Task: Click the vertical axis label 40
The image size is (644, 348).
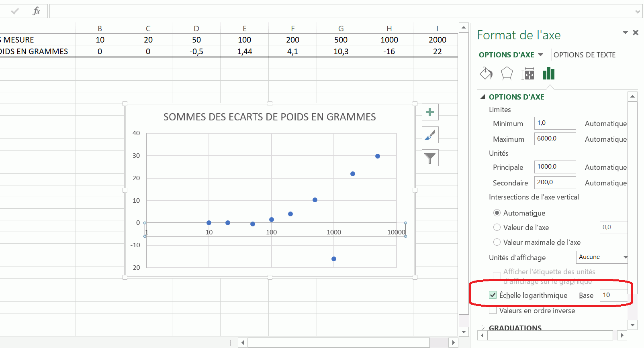Action: [x=137, y=133]
